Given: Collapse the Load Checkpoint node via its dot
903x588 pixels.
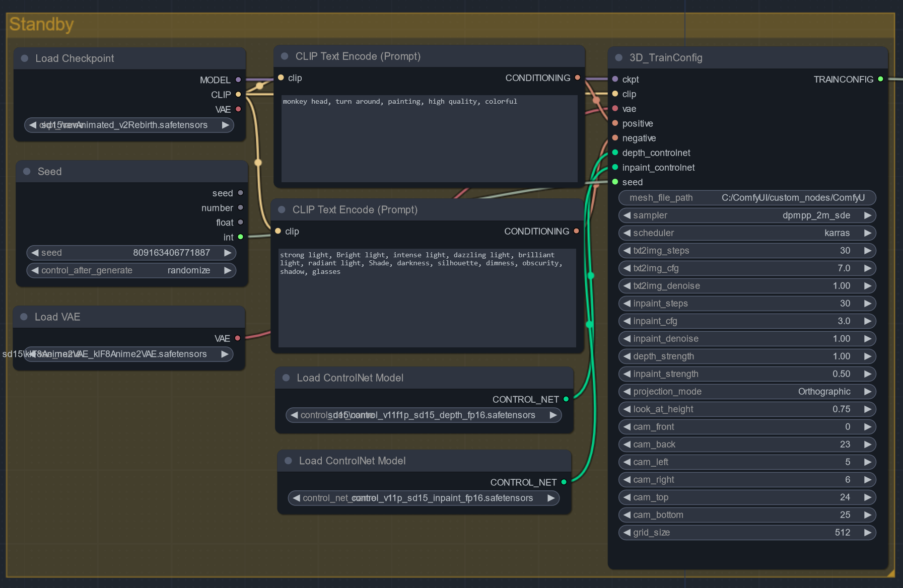Looking at the screenshot, I should pyautogui.click(x=25, y=58).
